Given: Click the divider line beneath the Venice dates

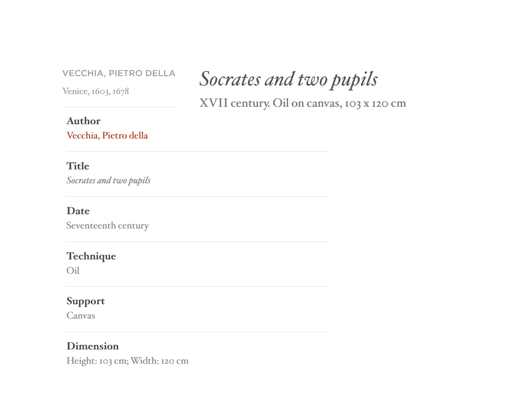Looking at the screenshot, I should click(x=119, y=107).
